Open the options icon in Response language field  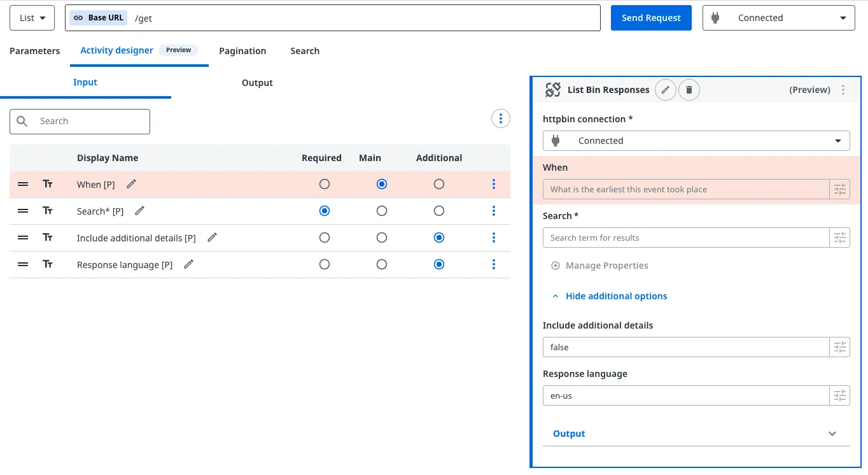click(x=839, y=395)
